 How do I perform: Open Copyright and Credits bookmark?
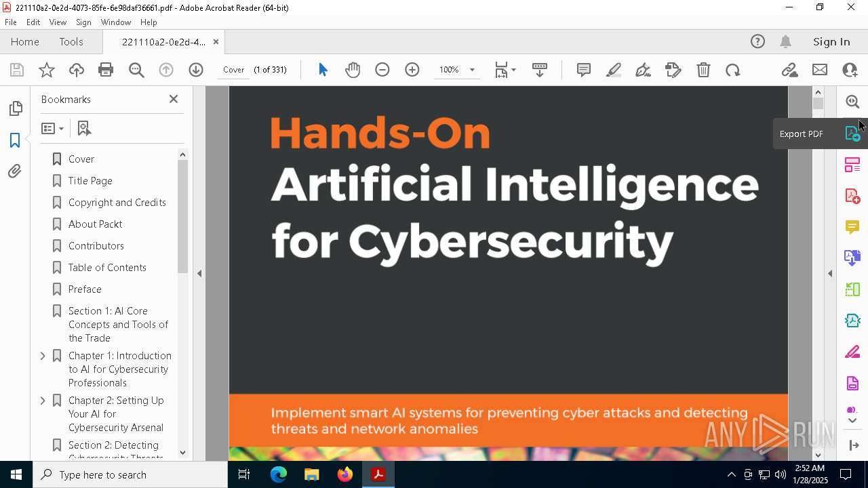[117, 203]
